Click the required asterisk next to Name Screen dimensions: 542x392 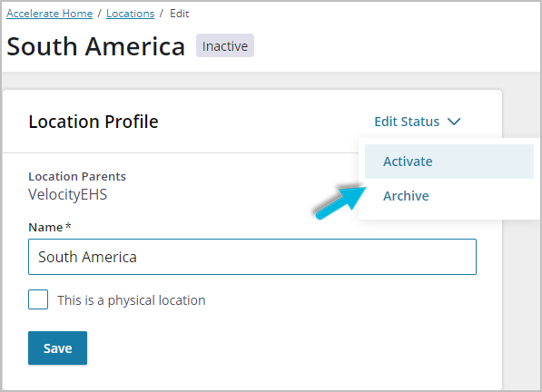coord(68,226)
